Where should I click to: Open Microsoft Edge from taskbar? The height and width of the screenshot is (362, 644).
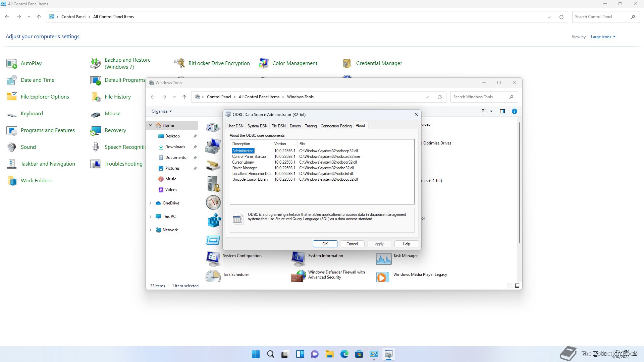[344, 354]
